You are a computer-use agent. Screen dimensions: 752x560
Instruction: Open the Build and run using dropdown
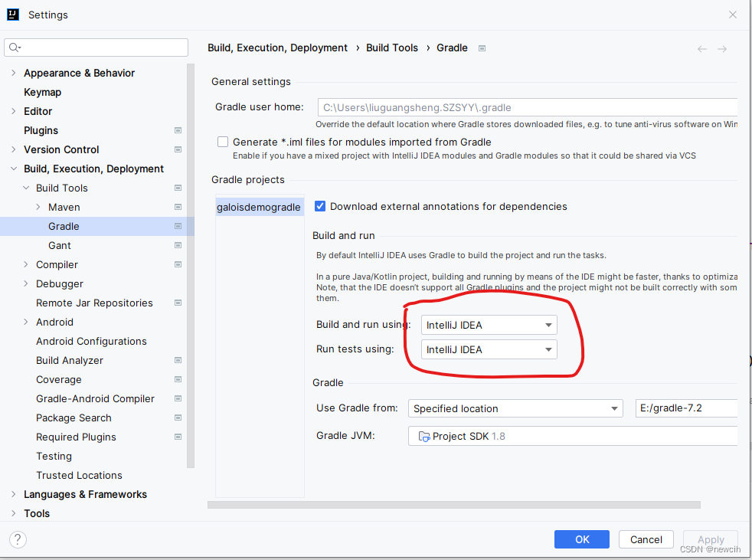coord(489,325)
